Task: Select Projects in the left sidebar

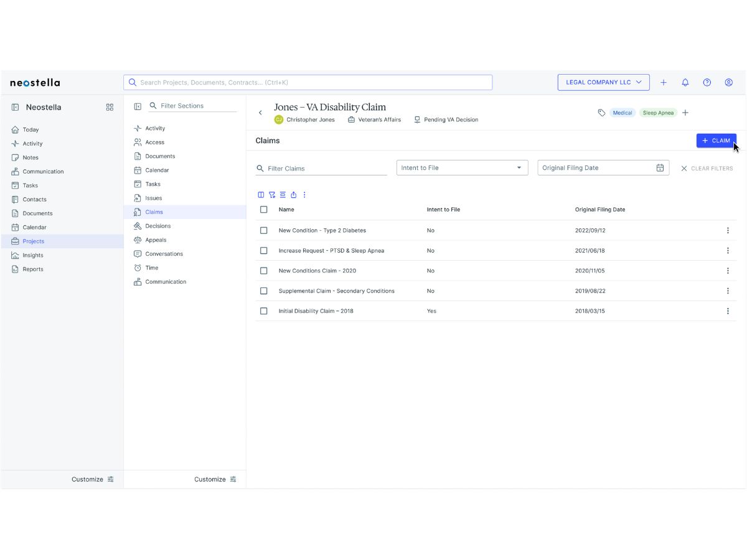Action: (x=62, y=241)
